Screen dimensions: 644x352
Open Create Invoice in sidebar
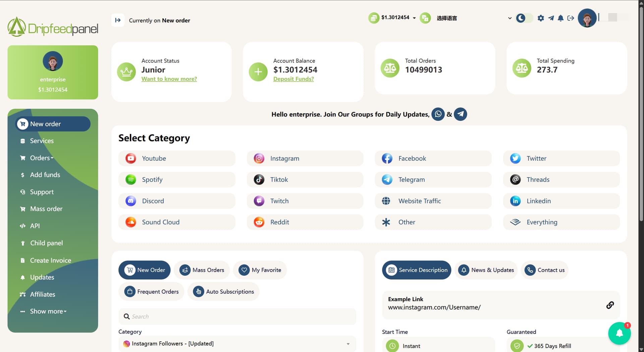[53, 260]
